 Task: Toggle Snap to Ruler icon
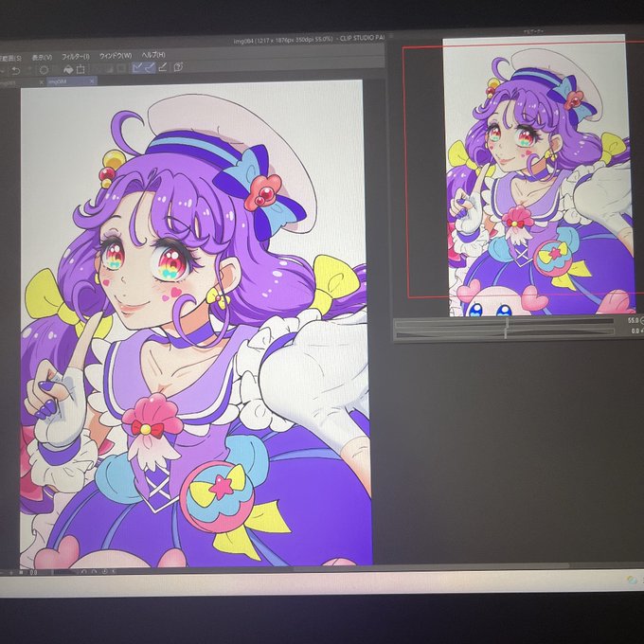coord(137,68)
